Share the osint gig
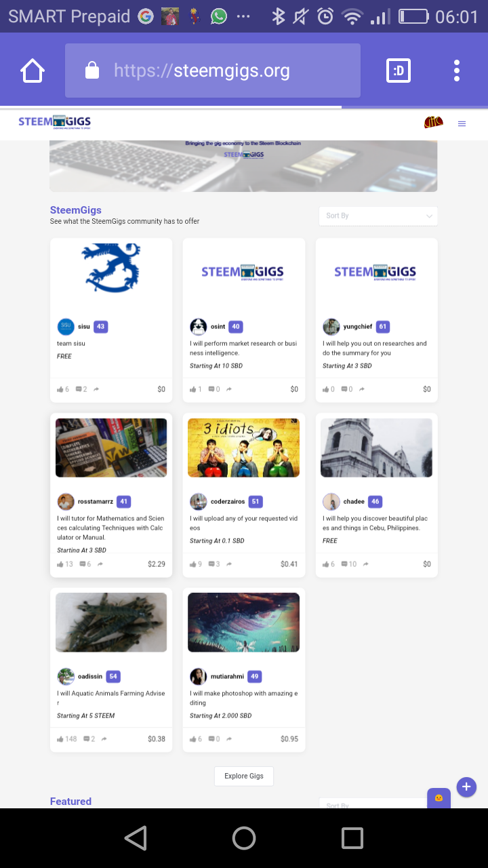488x868 pixels. tap(229, 389)
